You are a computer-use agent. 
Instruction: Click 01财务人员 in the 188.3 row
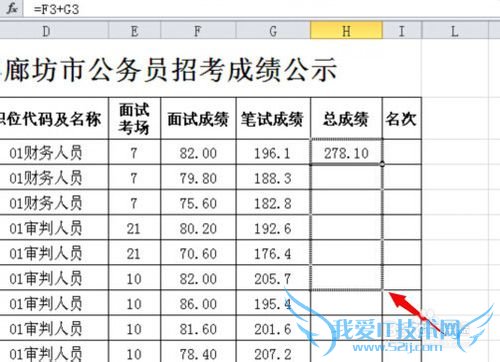[x=46, y=178]
